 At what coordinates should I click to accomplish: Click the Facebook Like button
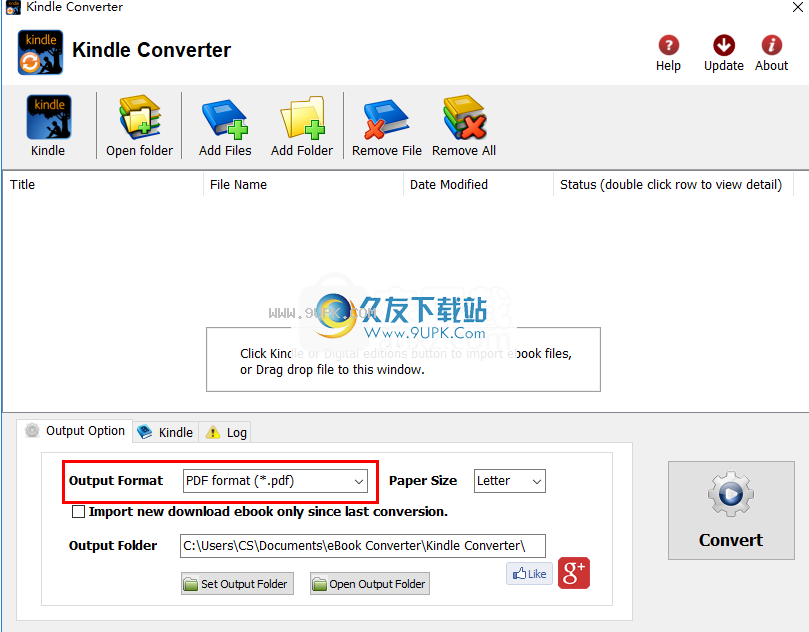click(x=529, y=574)
